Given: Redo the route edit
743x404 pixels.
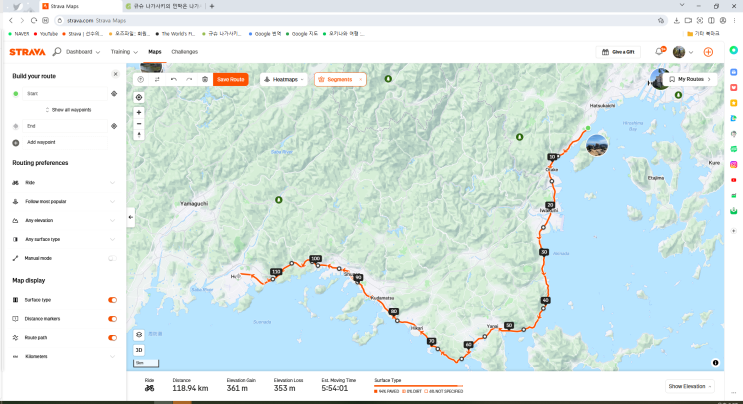Looking at the screenshot, I should coord(189,80).
